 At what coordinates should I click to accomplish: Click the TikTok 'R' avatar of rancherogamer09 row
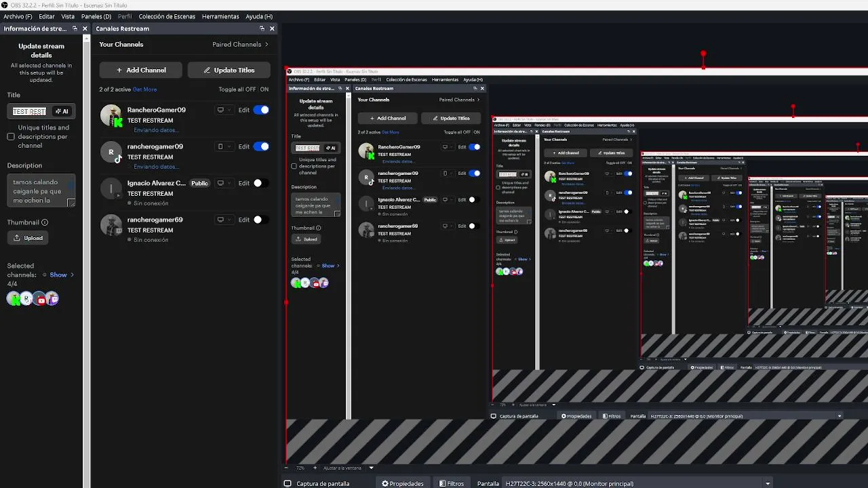coord(111,152)
